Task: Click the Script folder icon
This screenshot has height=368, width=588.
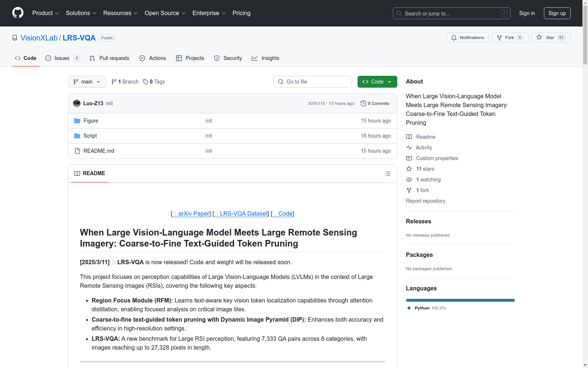Action: [x=77, y=136]
